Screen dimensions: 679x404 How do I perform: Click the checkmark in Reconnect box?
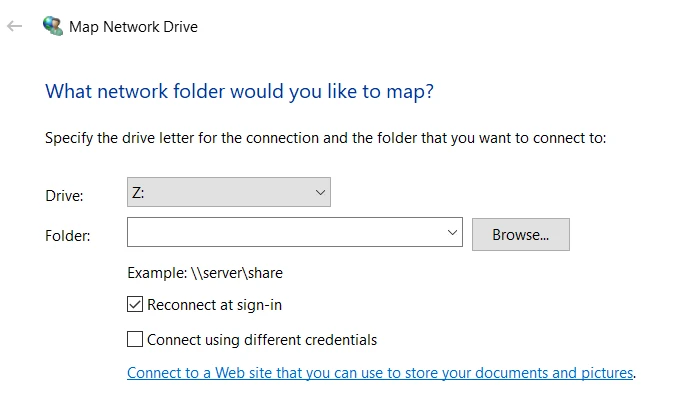[x=136, y=304]
